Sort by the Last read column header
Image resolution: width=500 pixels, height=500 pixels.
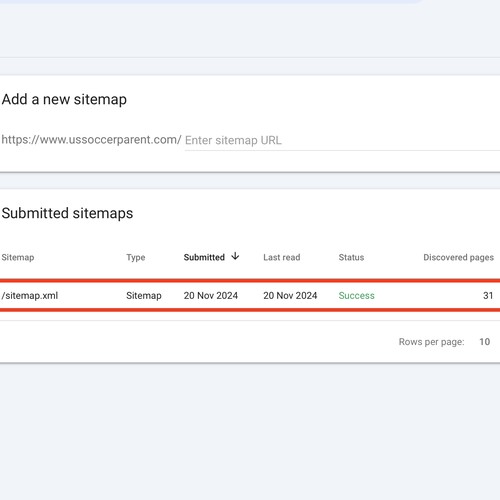(x=282, y=257)
